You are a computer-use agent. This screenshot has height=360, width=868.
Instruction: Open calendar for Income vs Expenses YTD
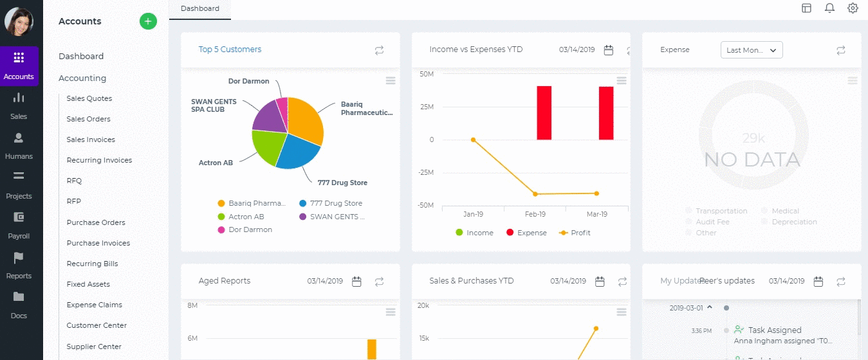(609, 50)
